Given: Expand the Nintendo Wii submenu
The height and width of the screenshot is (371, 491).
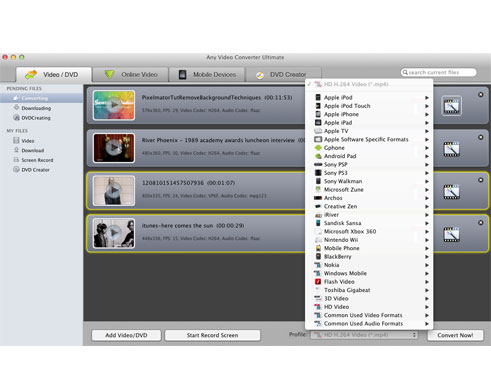Looking at the screenshot, I should pos(369,240).
